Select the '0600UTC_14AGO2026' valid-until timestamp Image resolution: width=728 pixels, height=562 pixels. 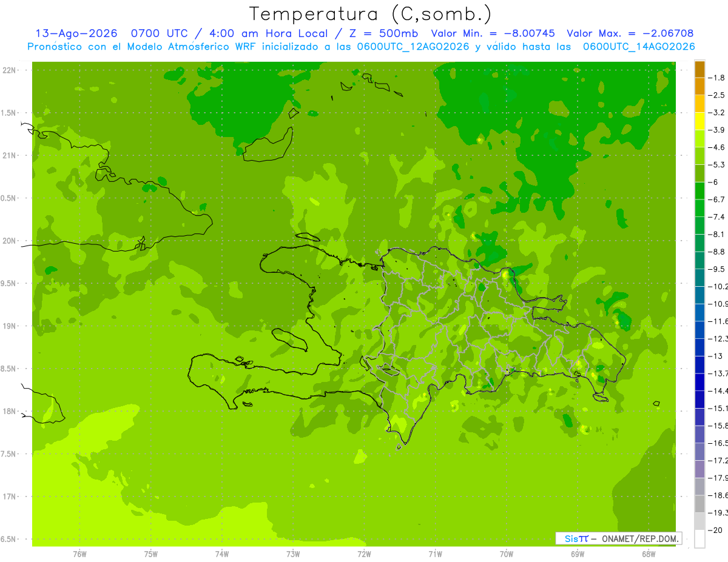pos(639,47)
